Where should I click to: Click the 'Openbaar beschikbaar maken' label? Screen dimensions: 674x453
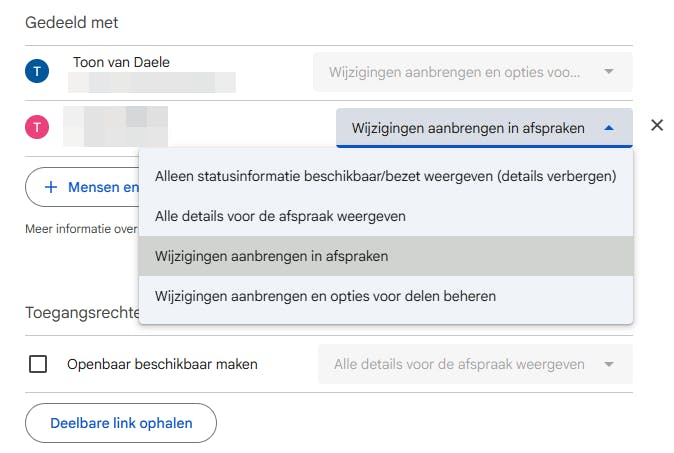[162, 364]
